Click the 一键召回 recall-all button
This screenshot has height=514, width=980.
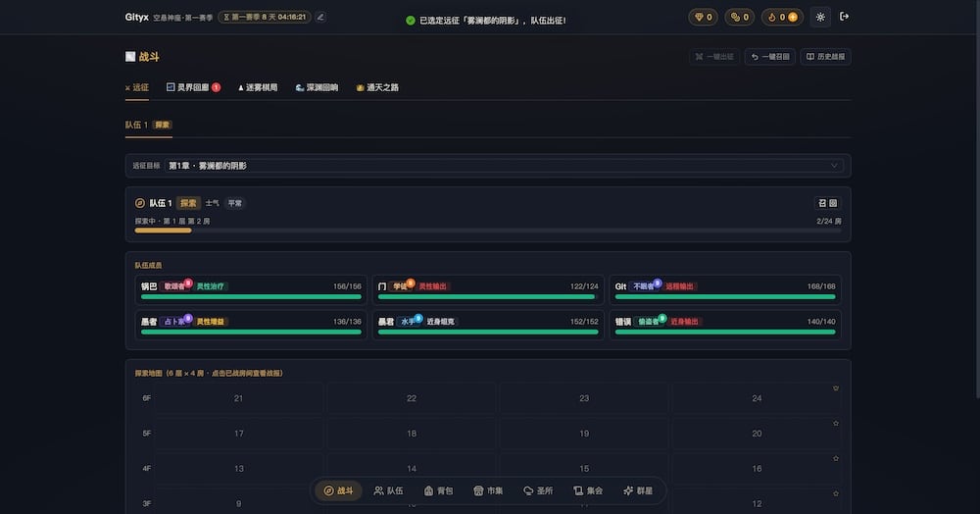[770, 57]
